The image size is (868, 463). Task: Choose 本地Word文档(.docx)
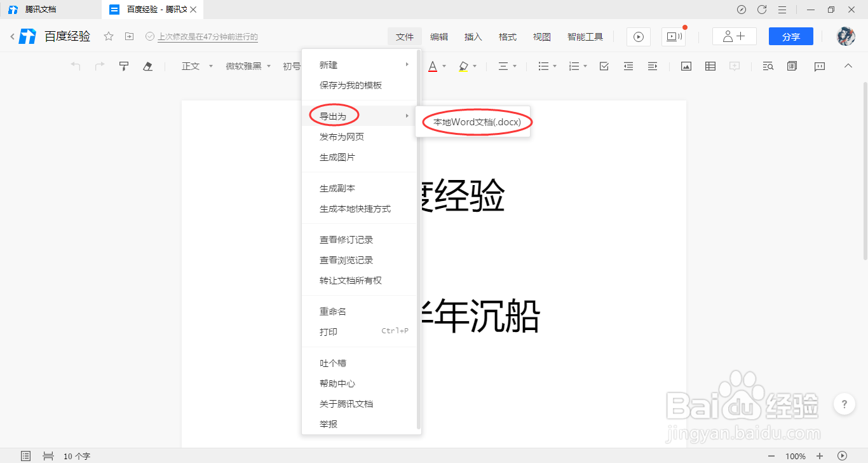coord(472,121)
